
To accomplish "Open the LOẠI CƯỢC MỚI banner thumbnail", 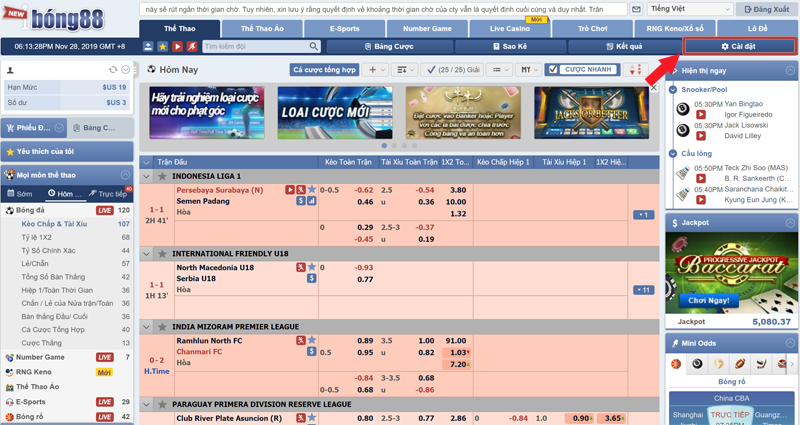I will pos(335,113).
